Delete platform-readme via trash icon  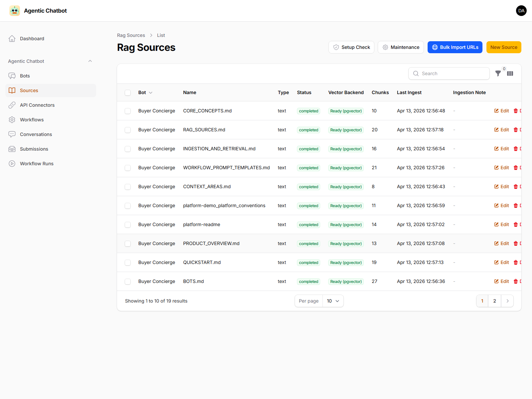(516, 224)
